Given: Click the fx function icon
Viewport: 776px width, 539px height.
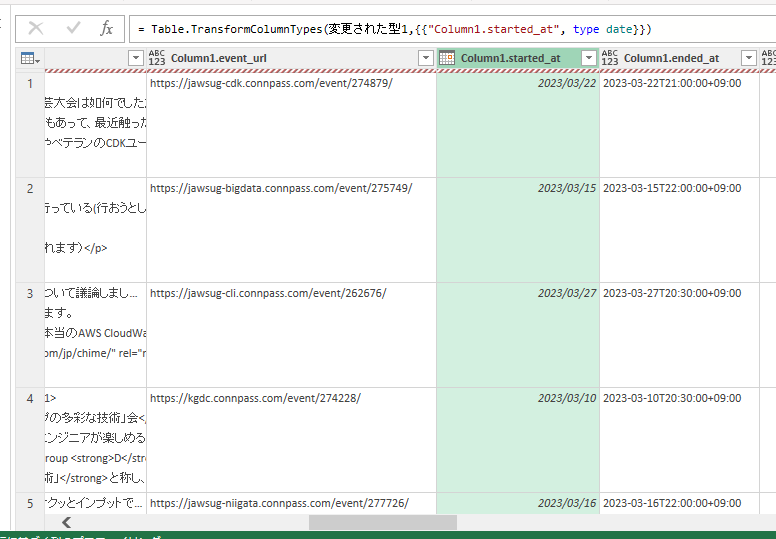Looking at the screenshot, I should [x=106, y=28].
